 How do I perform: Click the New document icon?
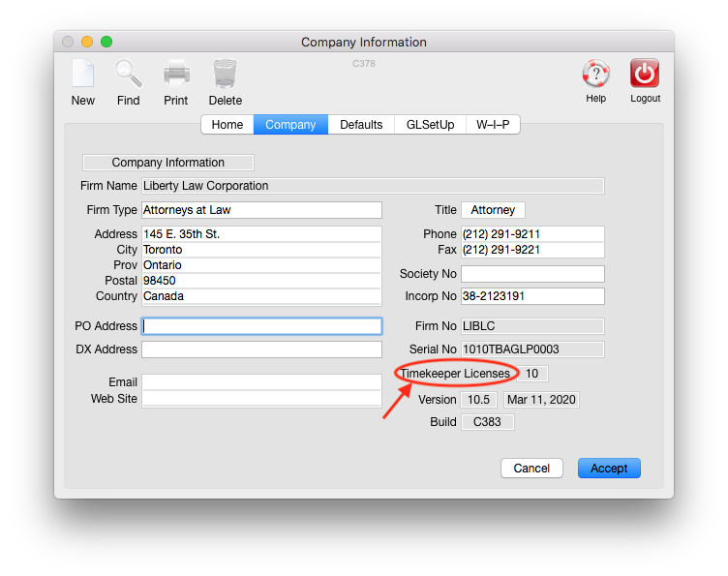click(x=82, y=76)
